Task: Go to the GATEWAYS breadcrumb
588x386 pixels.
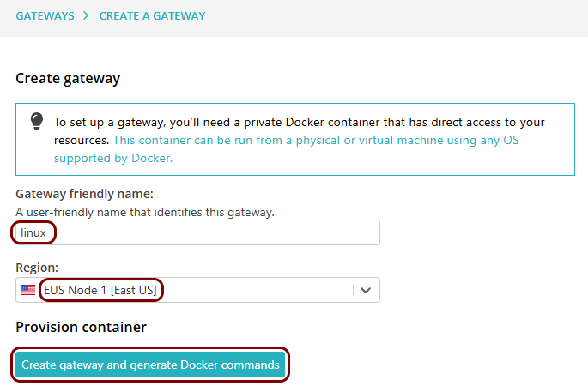Action: coord(45,16)
